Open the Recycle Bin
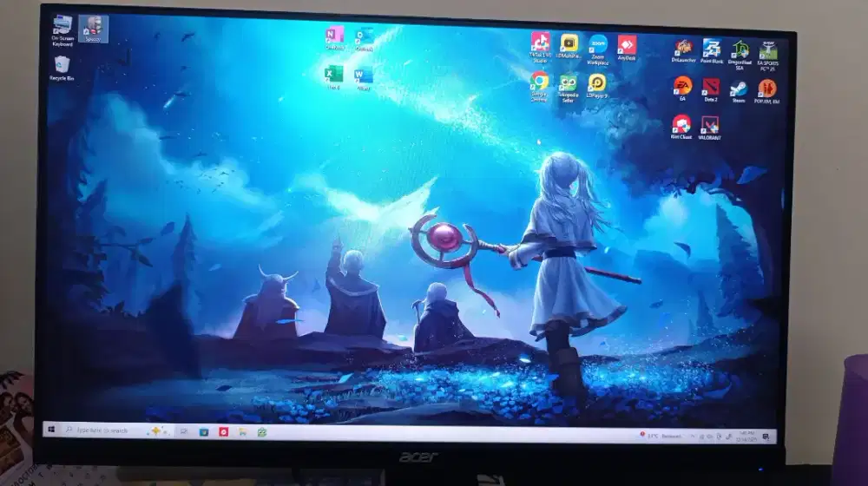The width and height of the screenshot is (868, 486). point(62,68)
